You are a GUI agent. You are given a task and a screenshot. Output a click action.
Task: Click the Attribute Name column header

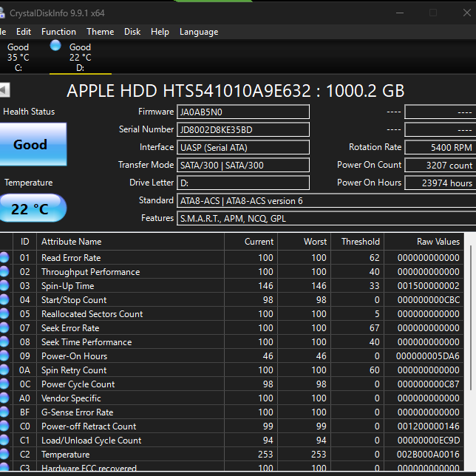[x=131, y=242]
